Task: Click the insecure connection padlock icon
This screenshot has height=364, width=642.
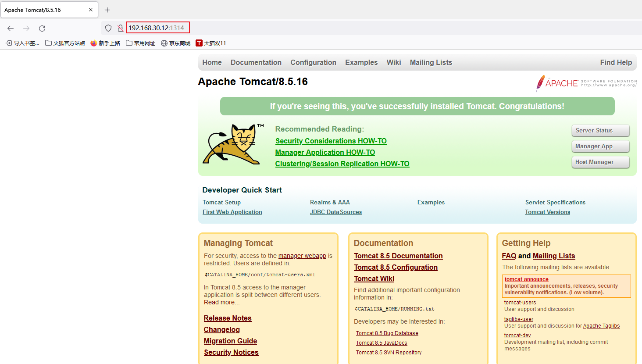Action: (x=120, y=28)
